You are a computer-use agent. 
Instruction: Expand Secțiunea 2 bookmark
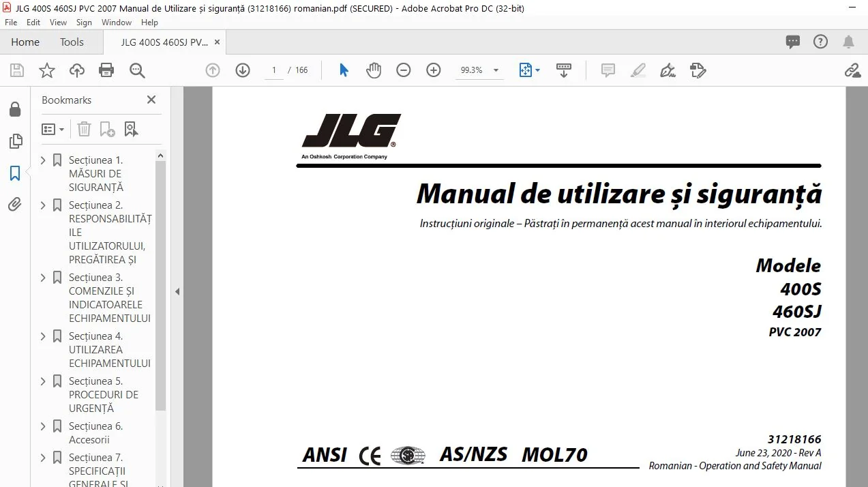point(44,205)
